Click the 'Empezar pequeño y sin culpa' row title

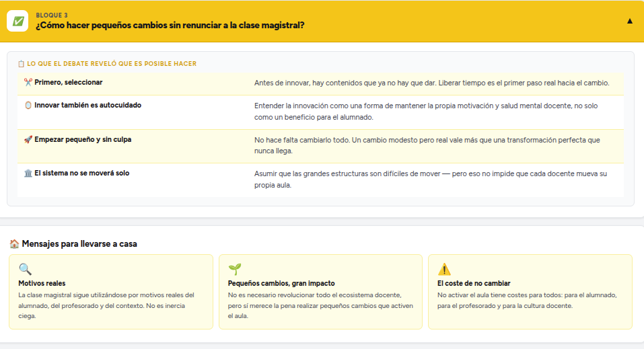[83, 140]
